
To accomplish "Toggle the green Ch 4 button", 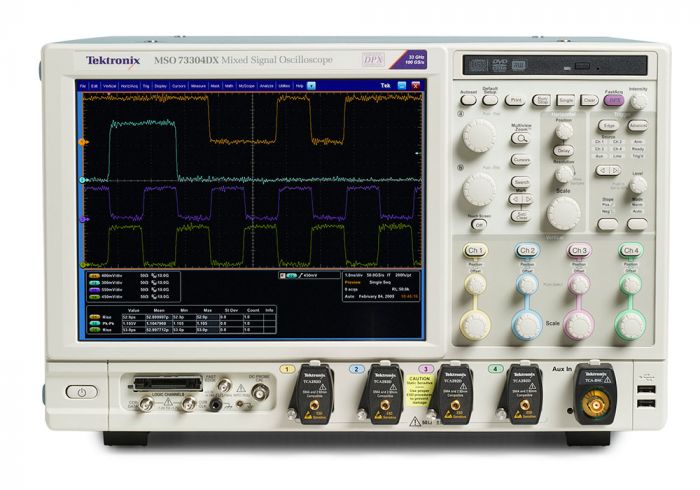I will (x=630, y=250).
